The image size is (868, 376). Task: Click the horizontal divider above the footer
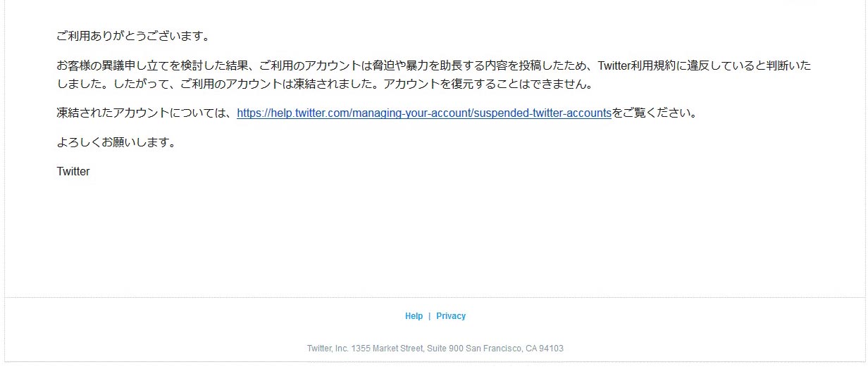tap(435, 297)
